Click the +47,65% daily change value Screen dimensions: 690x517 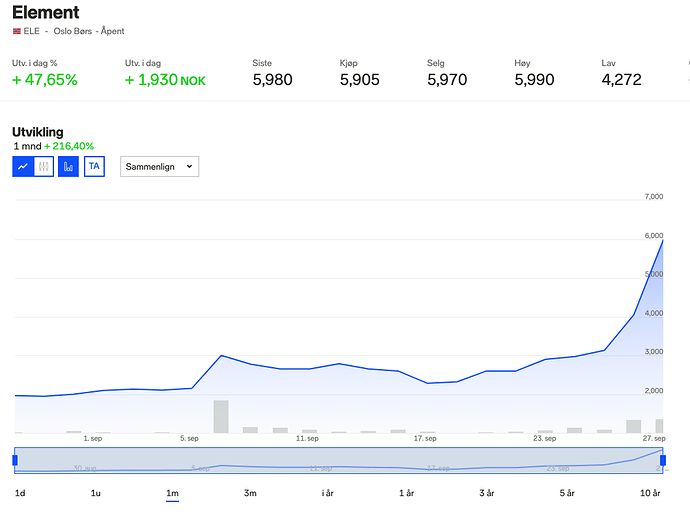coord(45,80)
